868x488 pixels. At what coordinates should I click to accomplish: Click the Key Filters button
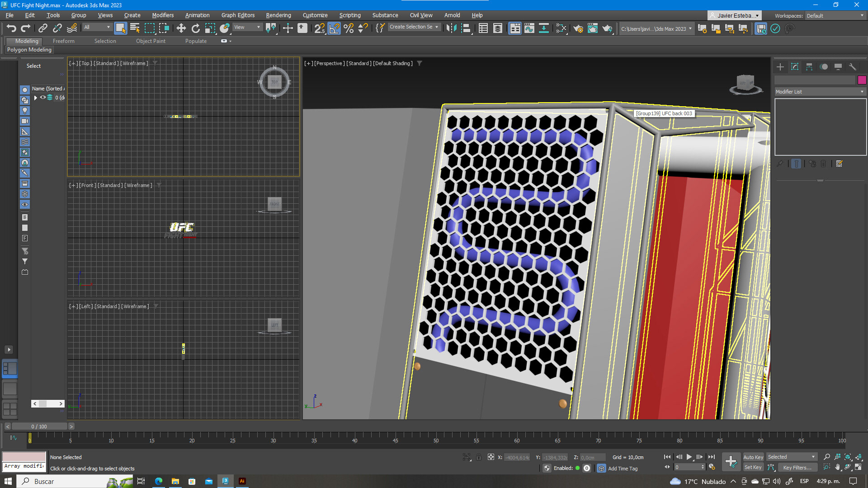point(797,468)
